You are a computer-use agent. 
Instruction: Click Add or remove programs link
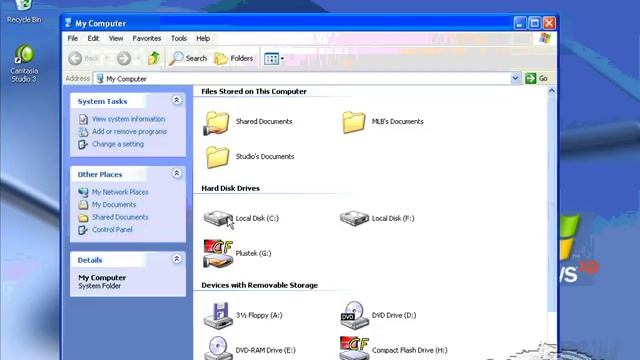(x=129, y=131)
